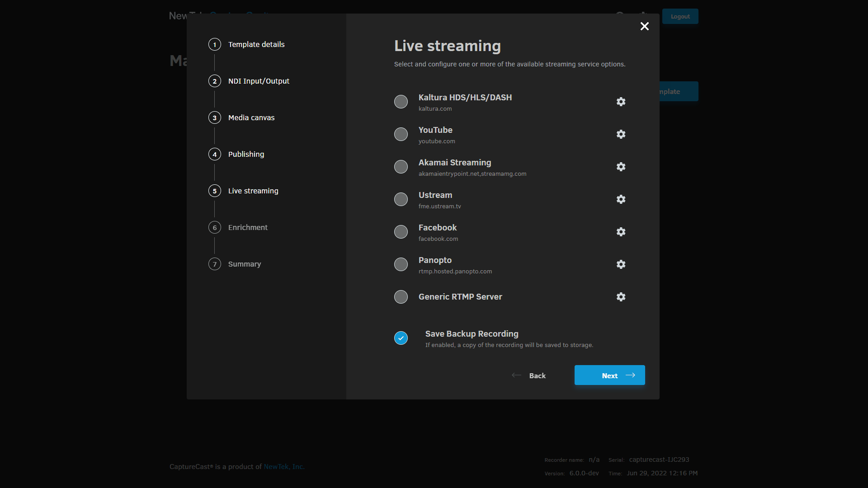This screenshot has width=868, height=488.
Task: Enable Facebook streaming service
Action: pyautogui.click(x=401, y=232)
